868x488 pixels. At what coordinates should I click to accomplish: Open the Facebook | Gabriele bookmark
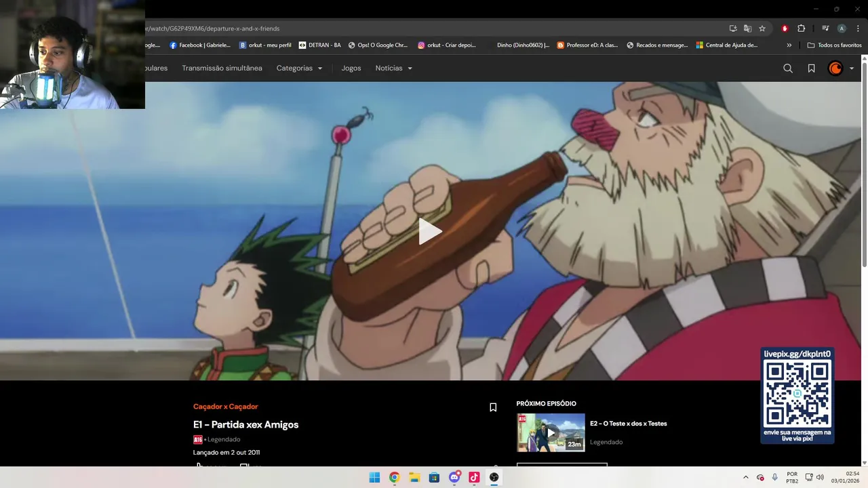tap(200, 45)
